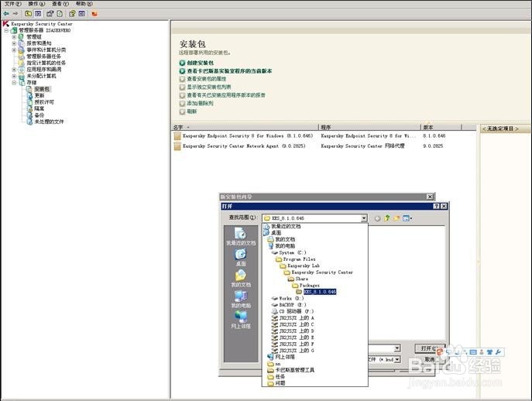Expand the 管理组 tree node
Image resolution: width=532 pixels, height=401 pixels.
click(x=14, y=37)
